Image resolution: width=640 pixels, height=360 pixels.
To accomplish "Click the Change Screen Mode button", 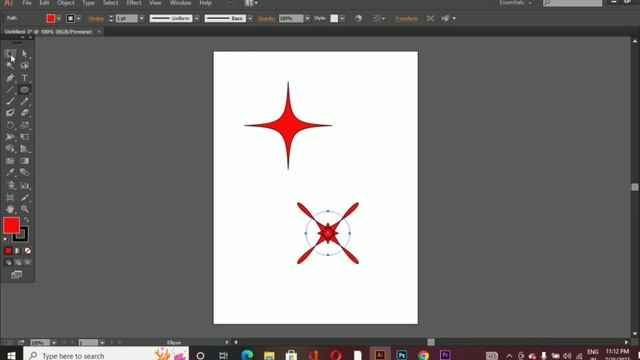I will [x=17, y=275].
